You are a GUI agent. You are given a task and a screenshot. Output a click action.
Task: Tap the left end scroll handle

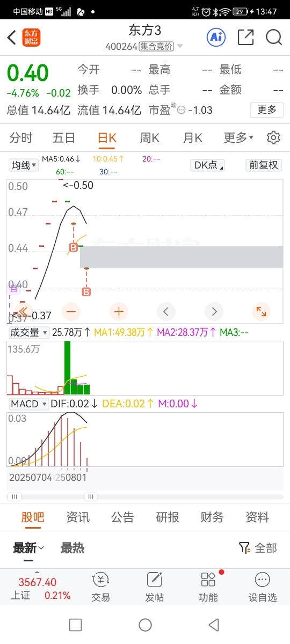pyautogui.click(x=13, y=496)
